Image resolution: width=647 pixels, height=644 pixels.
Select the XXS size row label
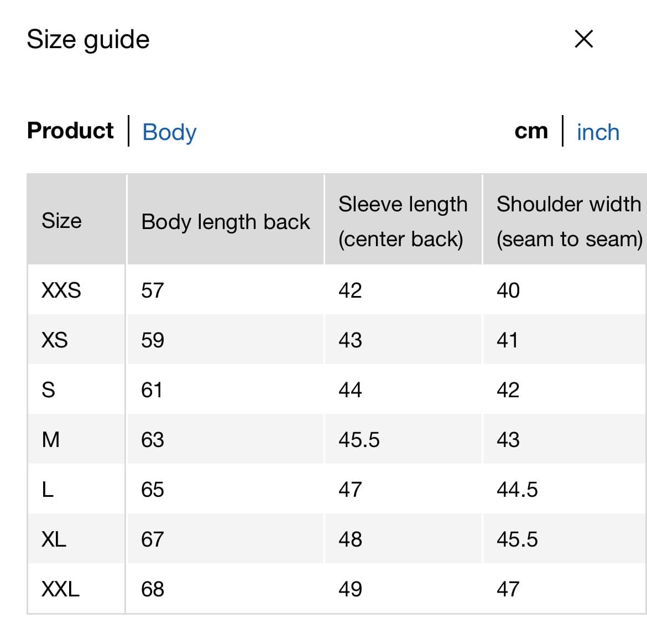coord(61,290)
